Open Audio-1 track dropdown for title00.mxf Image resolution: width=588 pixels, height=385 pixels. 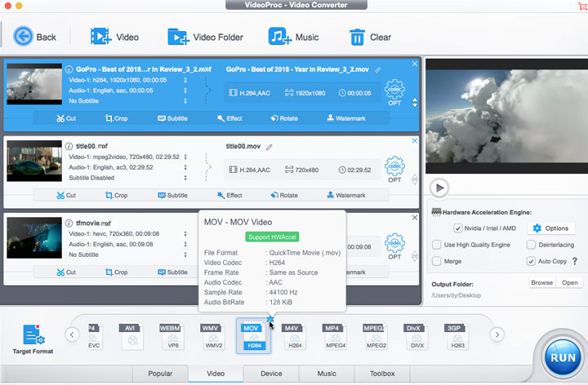[x=185, y=167]
